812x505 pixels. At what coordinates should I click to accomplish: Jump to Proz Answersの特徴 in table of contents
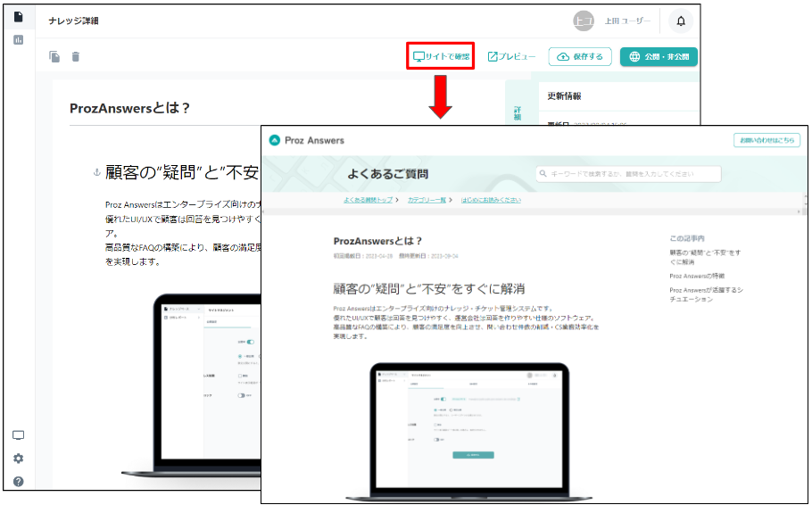coord(697,276)
